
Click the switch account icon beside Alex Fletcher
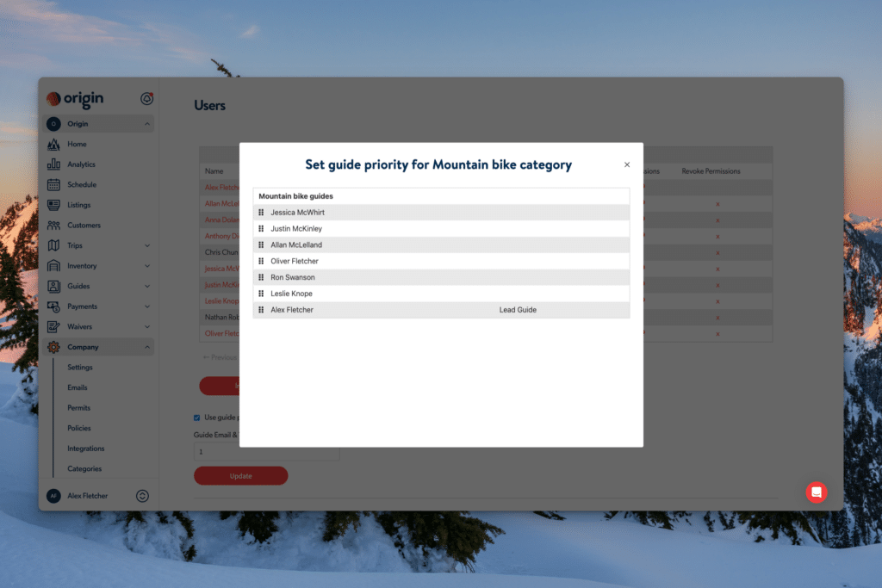[x=142, y=496]
